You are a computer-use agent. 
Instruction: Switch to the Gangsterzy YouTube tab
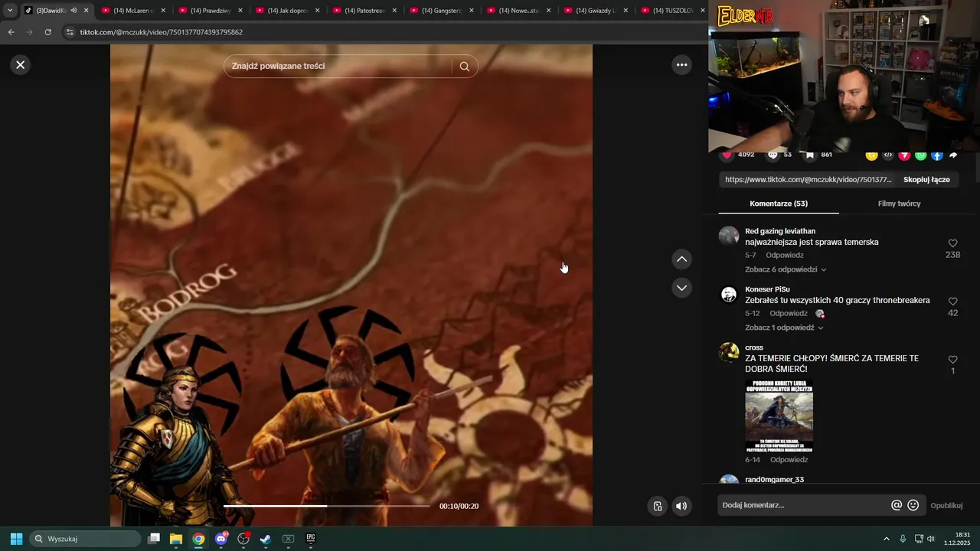click(442, 11)
